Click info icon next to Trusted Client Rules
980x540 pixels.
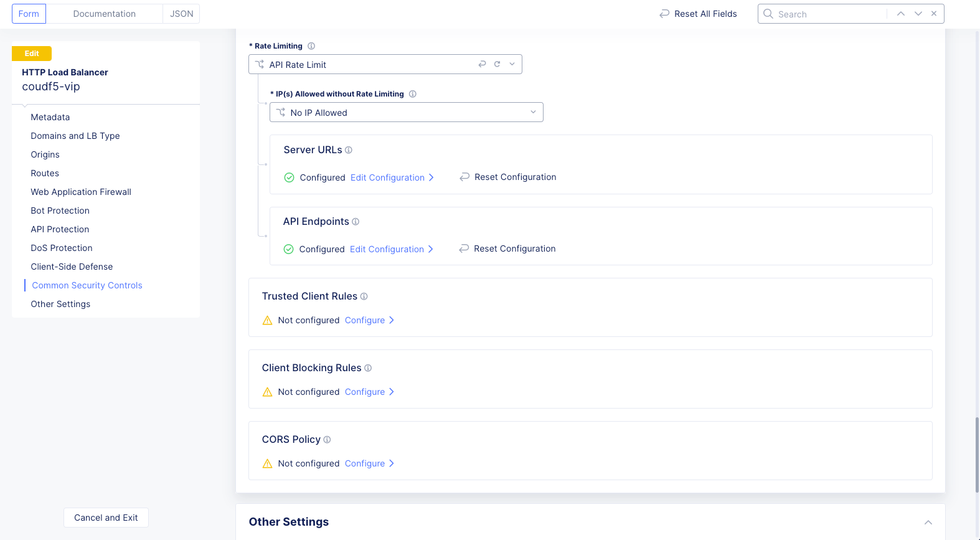(x=364, y=296)
